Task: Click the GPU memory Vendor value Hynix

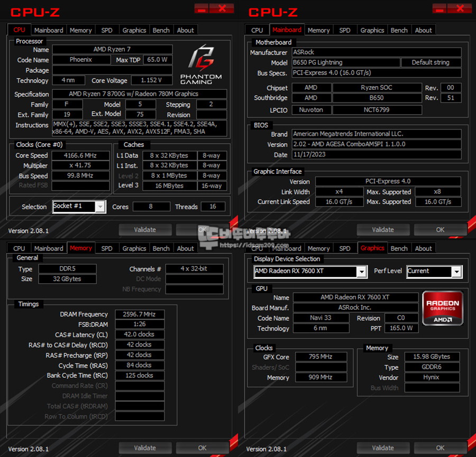Action: [432, 377]
